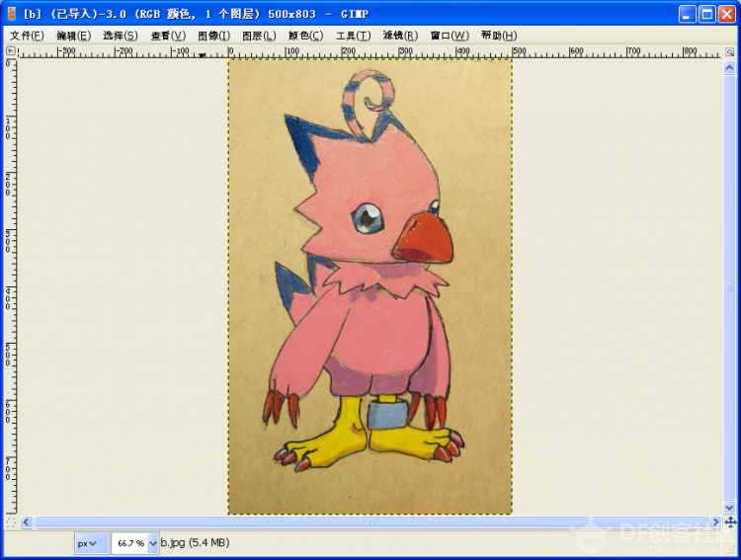
Task: Click the navigation cross icon at bottom right
Action: (730, 522)
